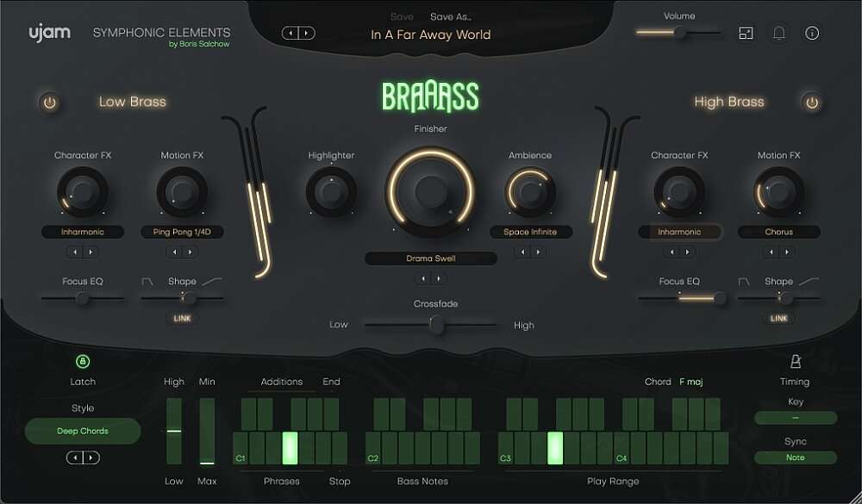Open the Ping Pong 1/4D Motion FX selector

pos(182,231)
